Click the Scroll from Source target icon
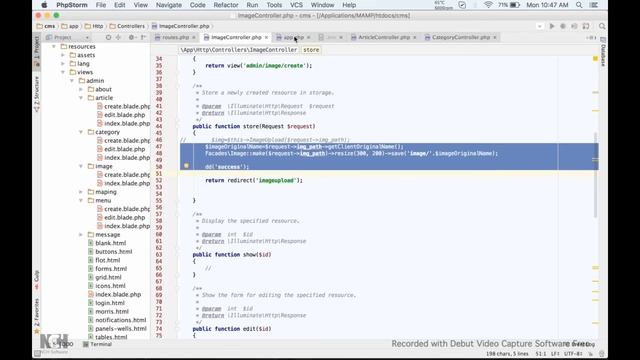This screenshot has height=360, width=640. (108, 37)
